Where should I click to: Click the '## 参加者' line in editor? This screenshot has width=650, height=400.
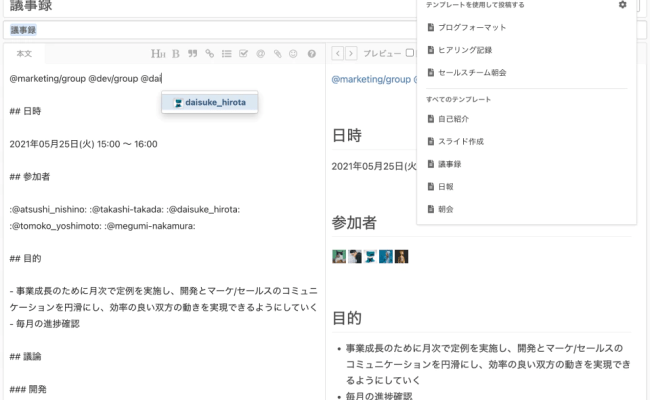click(29, 177)
